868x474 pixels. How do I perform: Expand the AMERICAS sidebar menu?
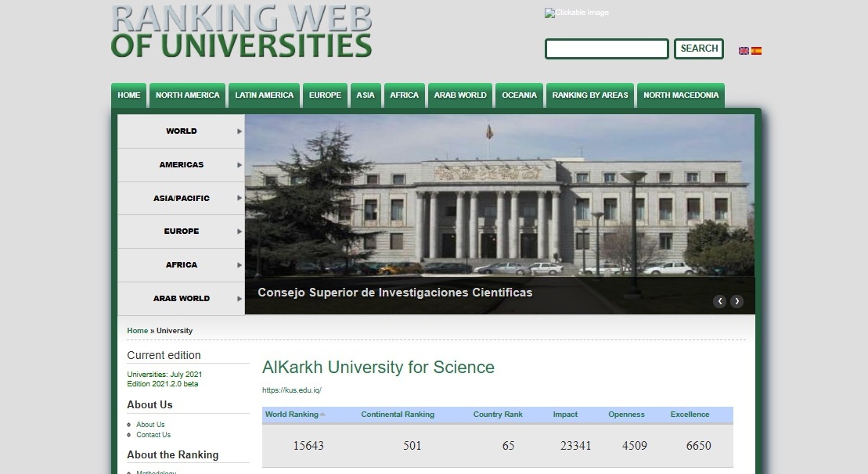pos(182,165)
